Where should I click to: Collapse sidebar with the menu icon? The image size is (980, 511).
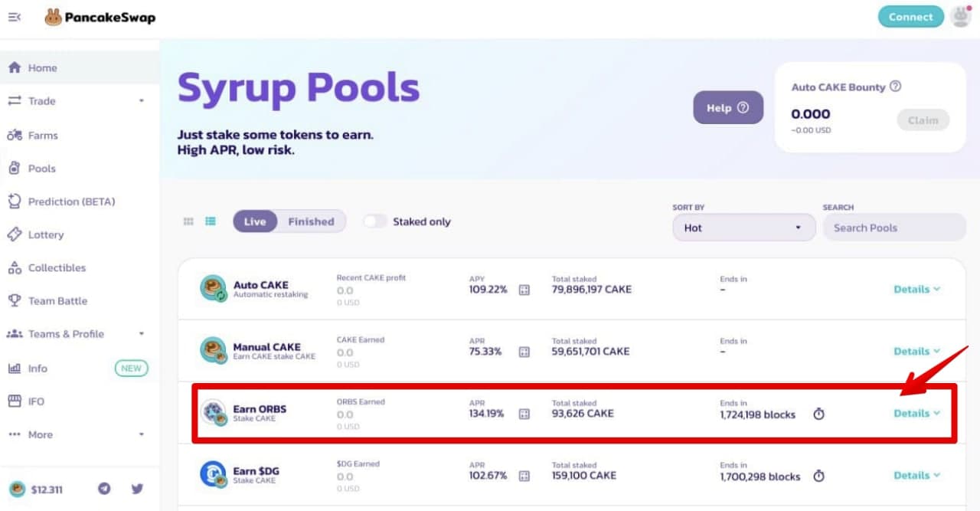tap(15, 17)
